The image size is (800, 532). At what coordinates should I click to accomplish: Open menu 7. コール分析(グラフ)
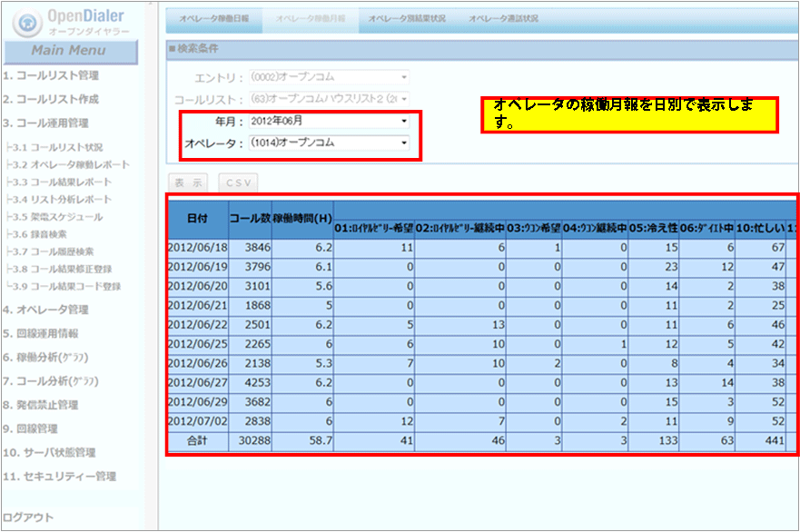(x=51, y=381)
